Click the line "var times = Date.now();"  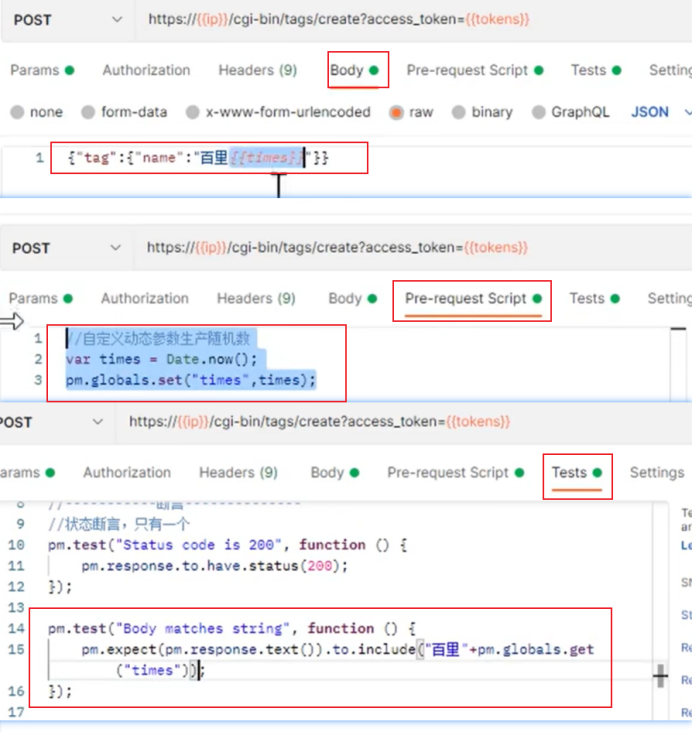point(161,359)
